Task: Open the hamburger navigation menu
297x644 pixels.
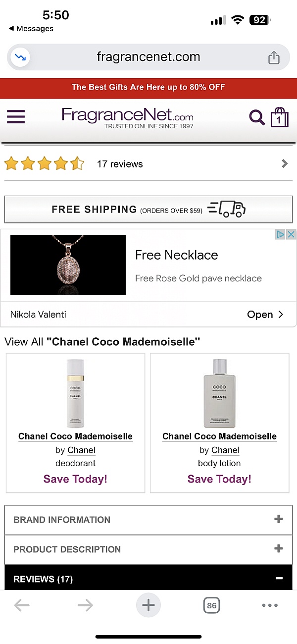Action: point(16,117)
